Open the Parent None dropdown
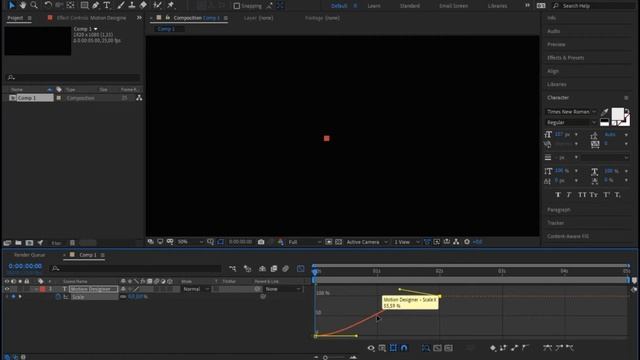This screenshot has height=360, width=640. 283,289
